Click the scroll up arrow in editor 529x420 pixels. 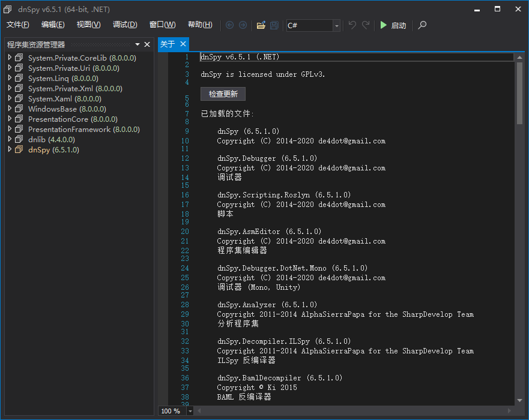pyautogui.click(x=519, y=58)
